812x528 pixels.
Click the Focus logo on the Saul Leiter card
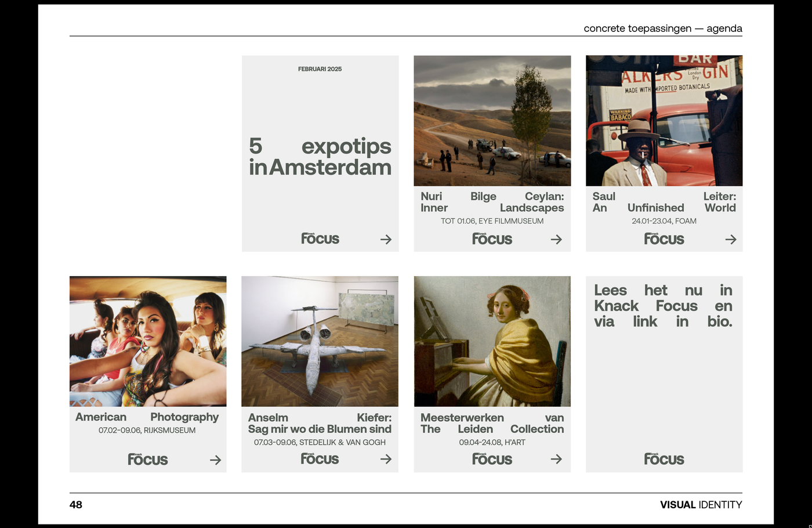click(x=664, y=238)
